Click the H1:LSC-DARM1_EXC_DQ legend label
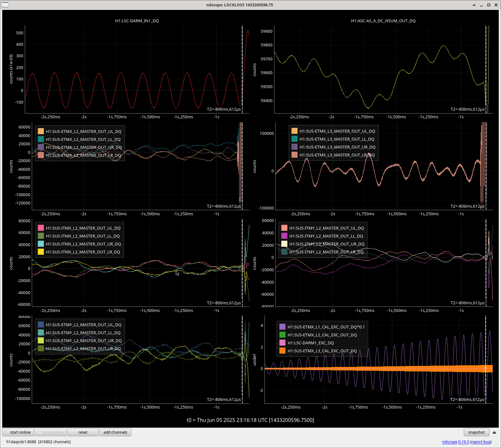 (x=311, y=343)
